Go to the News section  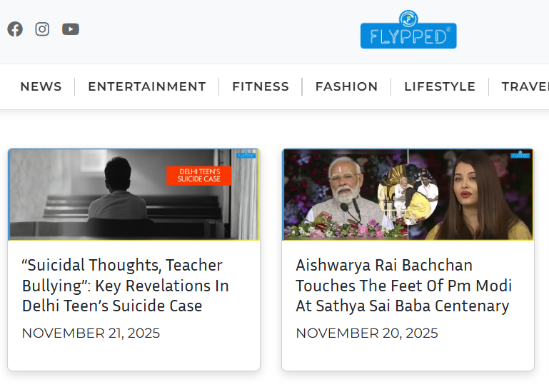tap(41, 86)
